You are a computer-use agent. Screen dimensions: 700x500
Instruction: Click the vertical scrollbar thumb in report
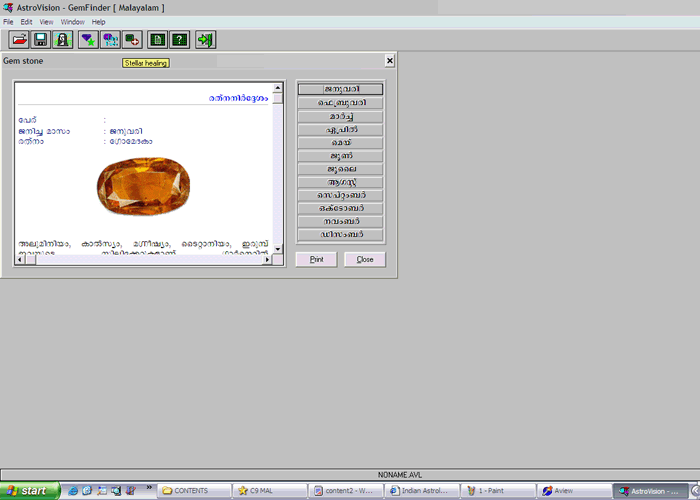[x=278, y=98]
